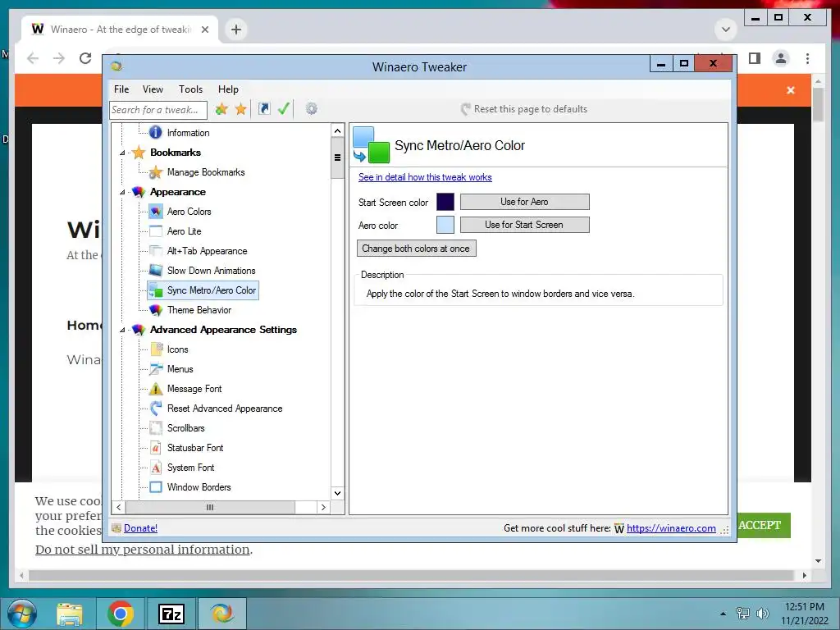Click the Icons tweak icon
This screenshot has height=630, width=840.
tap(155, 349)
